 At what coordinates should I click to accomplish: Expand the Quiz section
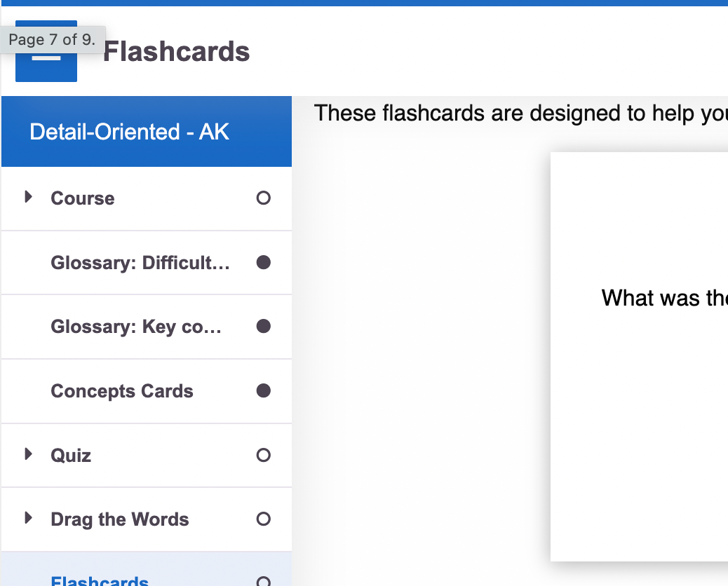pyautogui.click(x=28, y=454)
